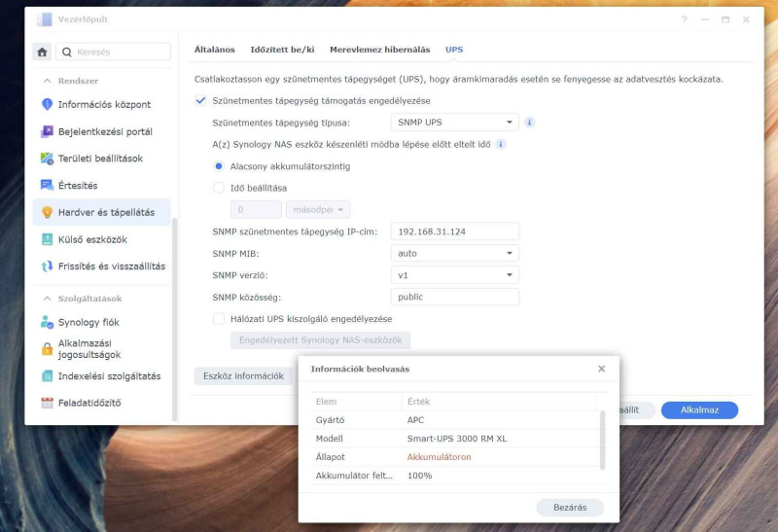778x532 pixels.
Task: Select Idő beállítása radio button
Action: (218, 188)
